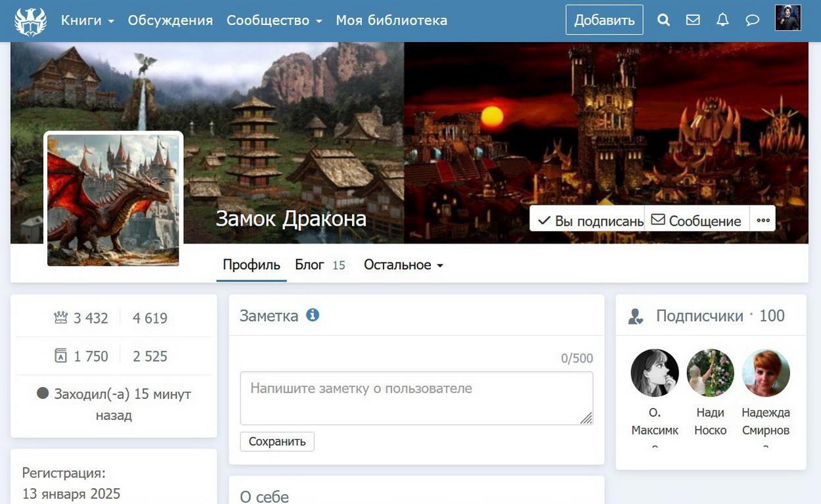Image resolution: width=821 pixels, height=504 pixels.
Task: Switch to the Блог tab
Action: click(320, 265)
